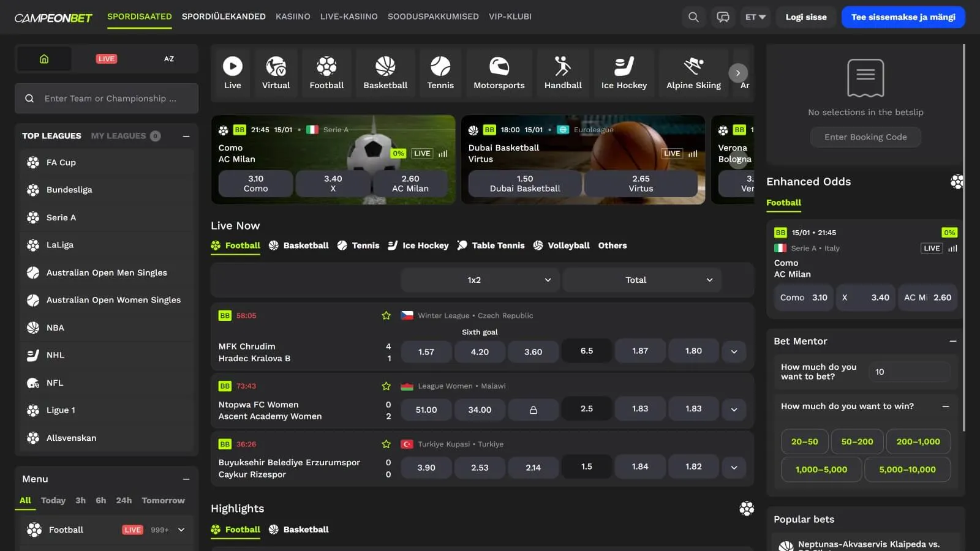Open the ET language dropdown
This screenshot has height=551, width=980.
756,17
